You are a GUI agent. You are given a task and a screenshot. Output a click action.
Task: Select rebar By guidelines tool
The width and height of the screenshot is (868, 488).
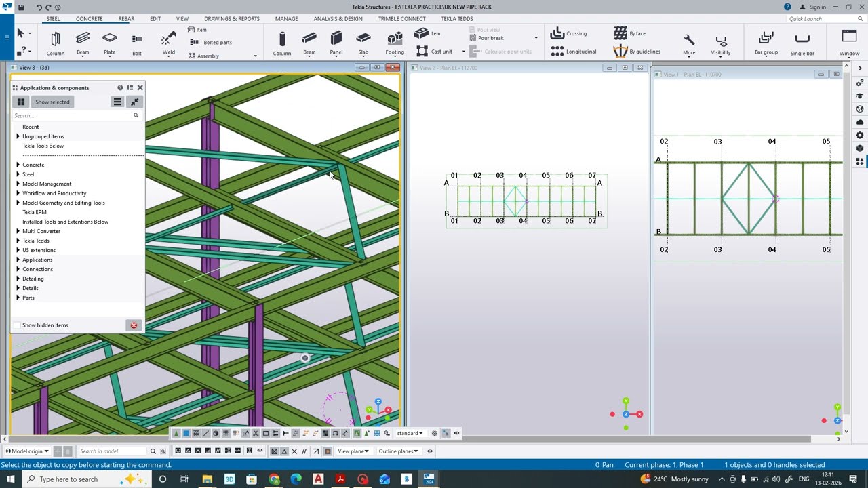[637, 52]
